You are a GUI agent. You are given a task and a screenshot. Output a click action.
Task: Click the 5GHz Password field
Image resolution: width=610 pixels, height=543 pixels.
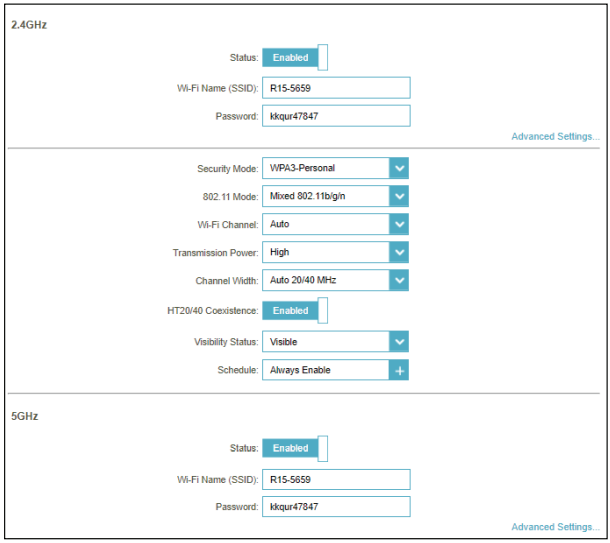pos(336,506)
